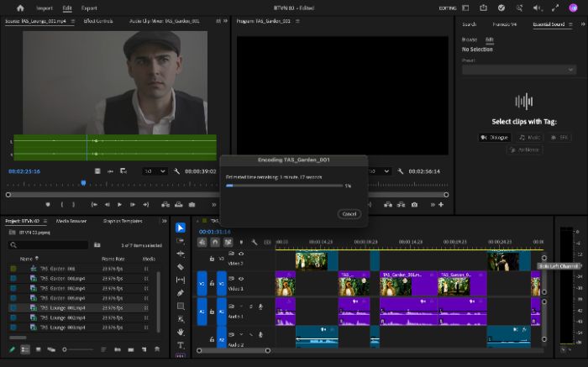Open Essential Sound panel menu
This screenshot has height=367, width=588.
(570, 24)
